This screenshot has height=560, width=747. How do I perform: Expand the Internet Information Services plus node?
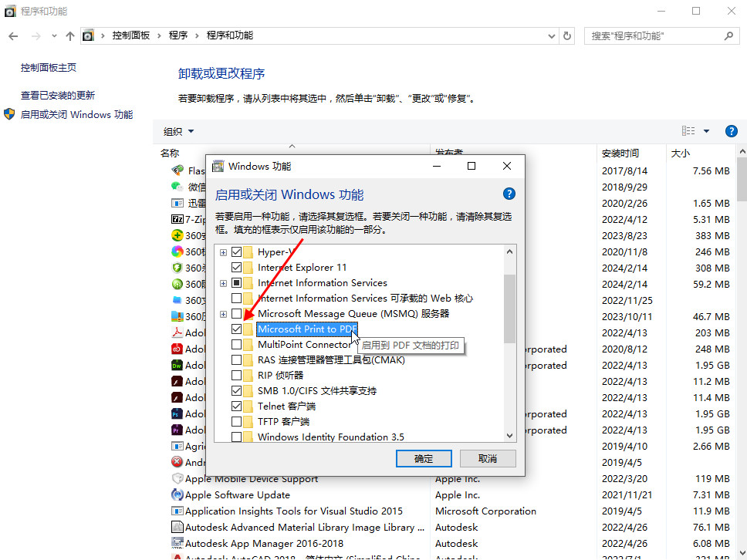(x=223, y=283)
